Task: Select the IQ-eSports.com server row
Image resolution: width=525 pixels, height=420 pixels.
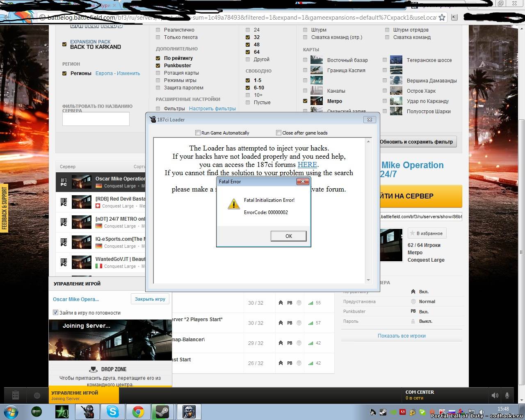Action: (x=101, y=242)
